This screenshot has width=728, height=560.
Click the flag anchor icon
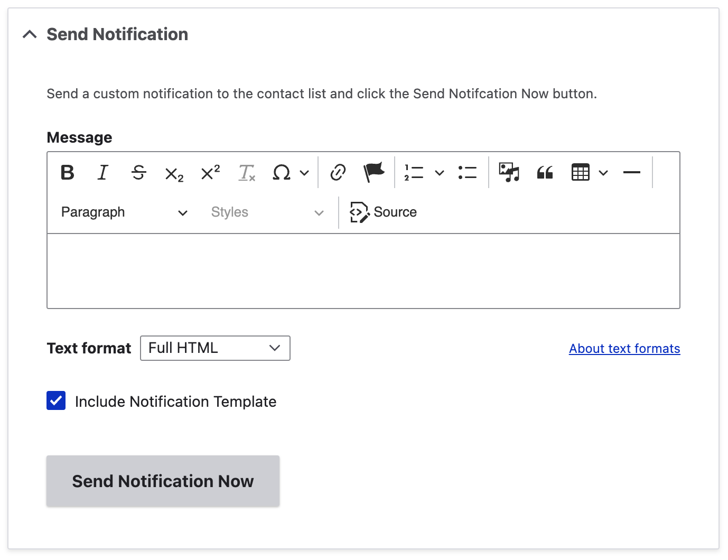(374, 173)
